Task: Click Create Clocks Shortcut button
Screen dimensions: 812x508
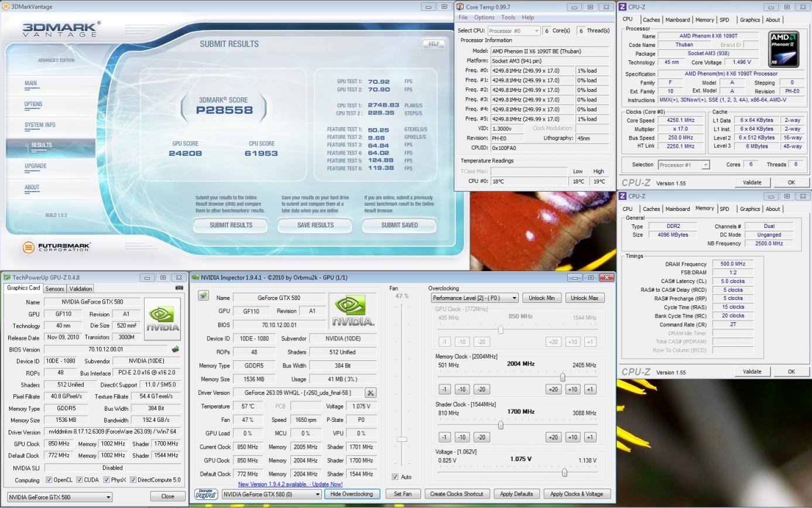Action: pos(457,494)
